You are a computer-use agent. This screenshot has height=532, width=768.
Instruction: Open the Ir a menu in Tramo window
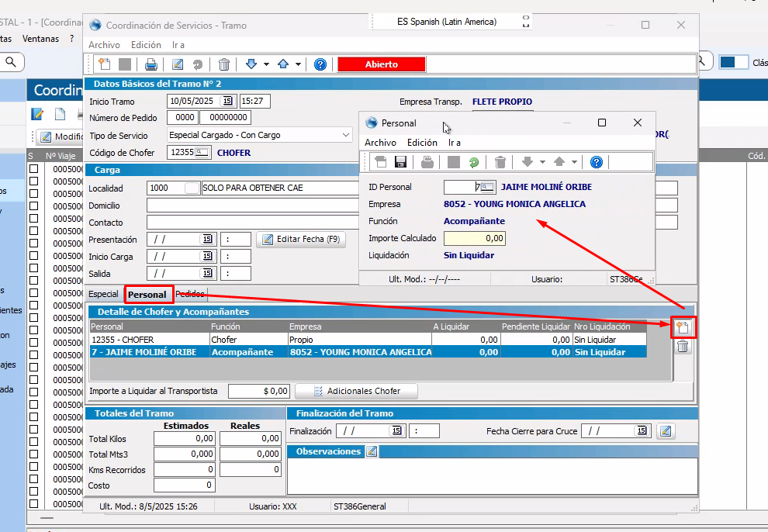click(178, 44)
